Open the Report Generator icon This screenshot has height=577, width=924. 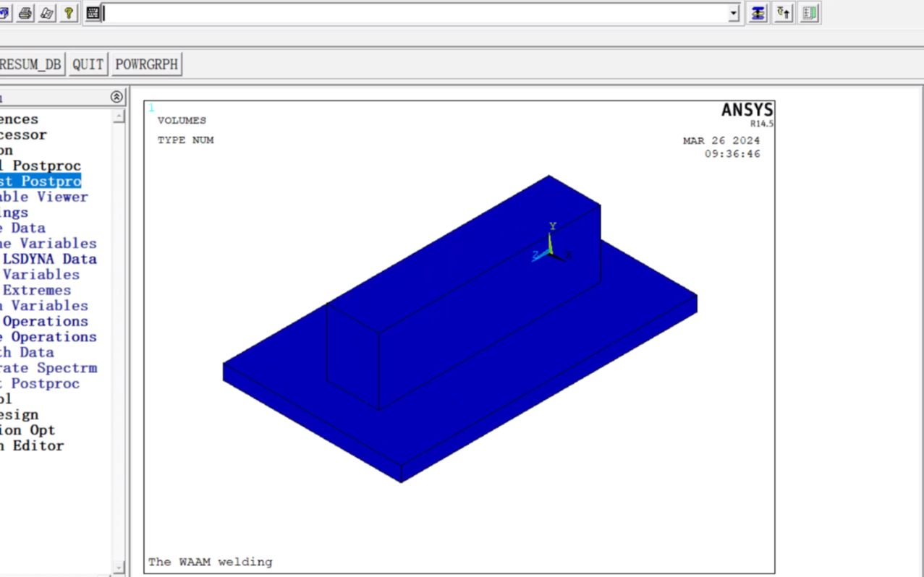pyautogui.click(x=47, y=13)
